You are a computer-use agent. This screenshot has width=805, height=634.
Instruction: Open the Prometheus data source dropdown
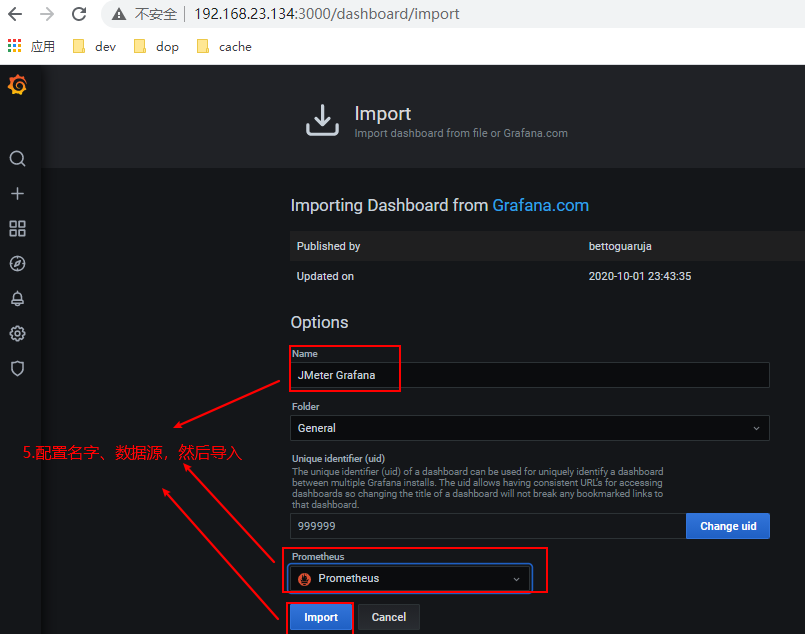coord(410,579)
